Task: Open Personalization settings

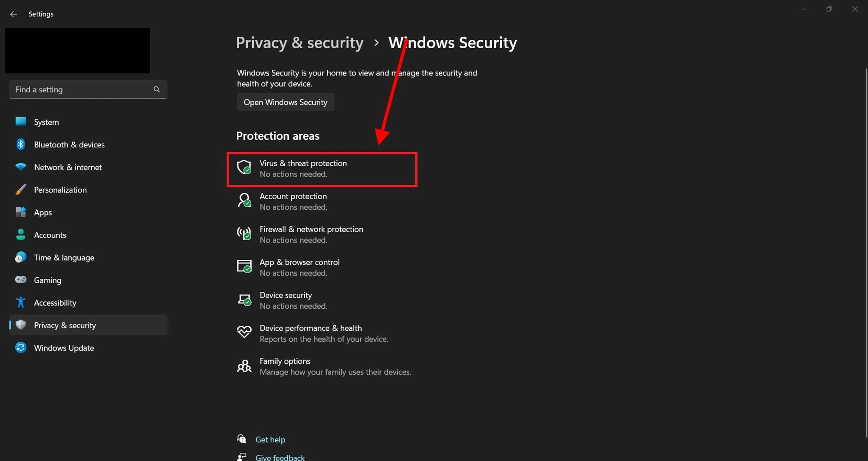Action: pos(60,190)
